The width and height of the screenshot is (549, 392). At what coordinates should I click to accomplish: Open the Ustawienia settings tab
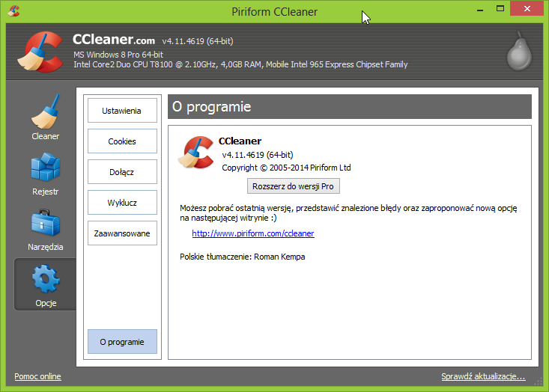(122, 111)
